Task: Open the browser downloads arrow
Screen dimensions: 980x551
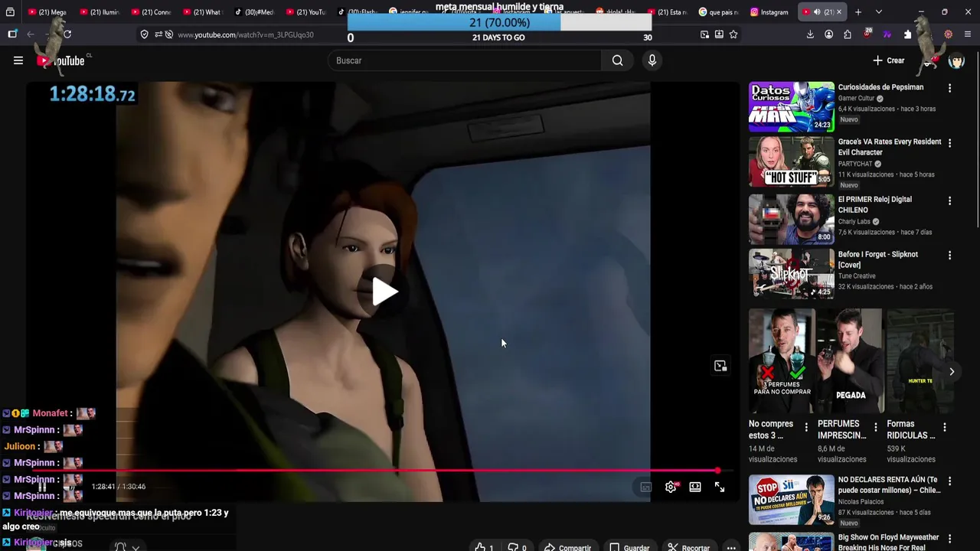Action: point(810,34)
